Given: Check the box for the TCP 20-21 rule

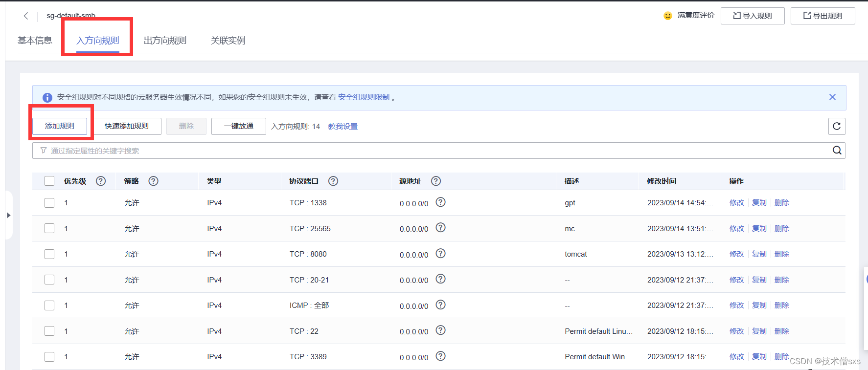Looking at the screenshot, I should pos(49,280).
